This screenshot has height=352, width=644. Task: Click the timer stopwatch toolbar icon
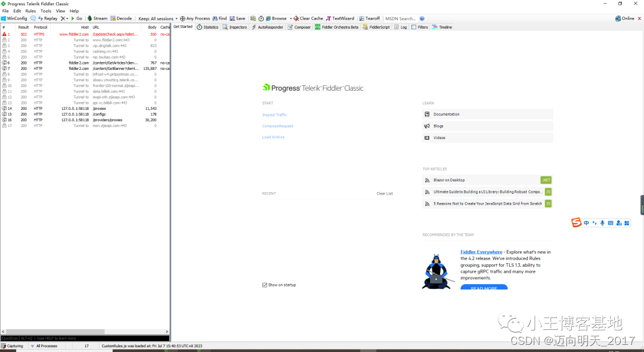pos(261,18)
